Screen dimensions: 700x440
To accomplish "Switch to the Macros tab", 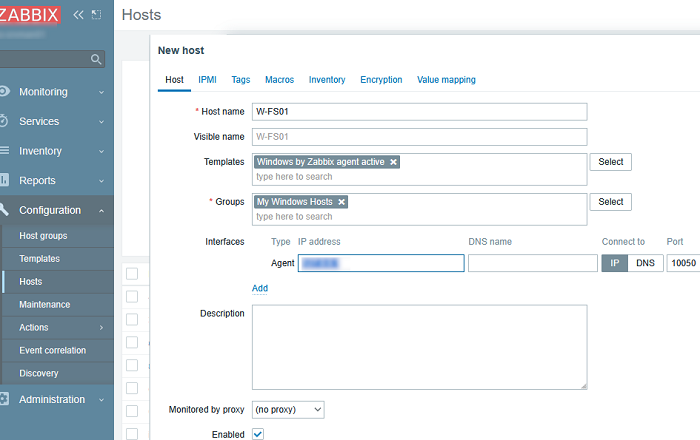I will (279, 80).
